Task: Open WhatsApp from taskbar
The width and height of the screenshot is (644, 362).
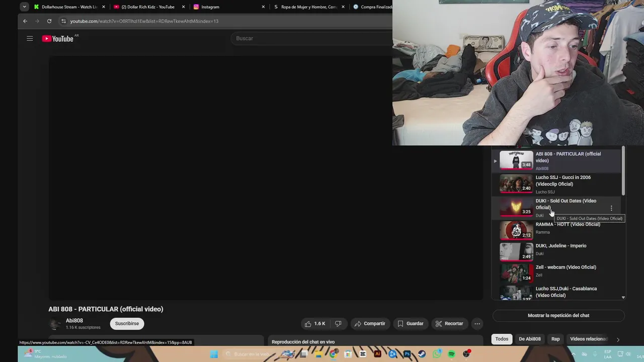Action: [x=437, y=354]
